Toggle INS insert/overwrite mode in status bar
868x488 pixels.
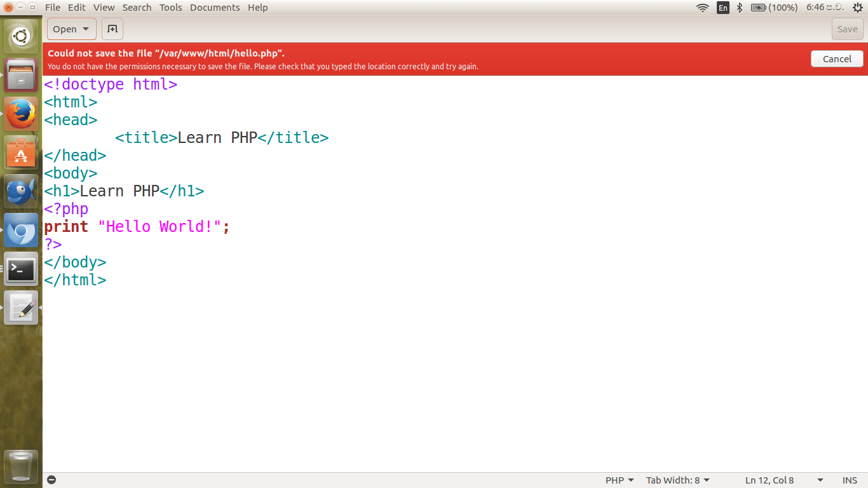(850, 480)
